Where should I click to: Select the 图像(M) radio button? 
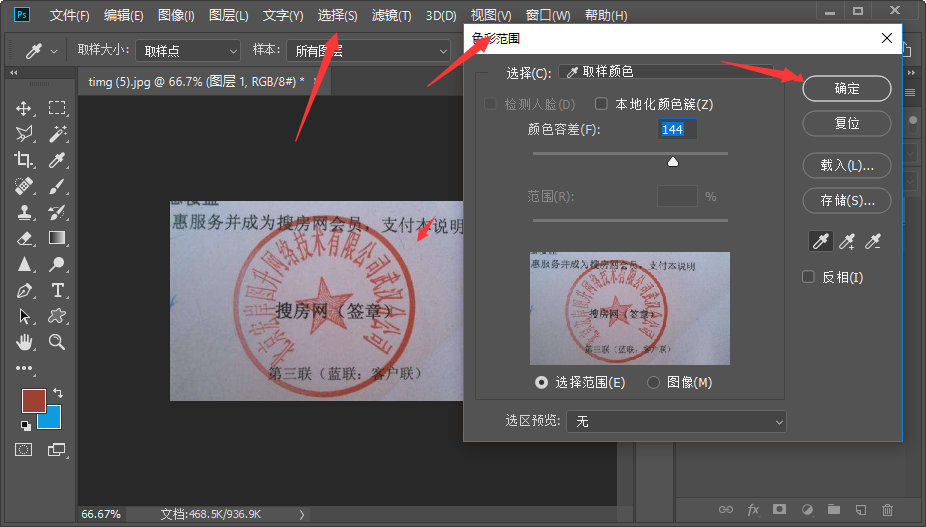point(653,382)
